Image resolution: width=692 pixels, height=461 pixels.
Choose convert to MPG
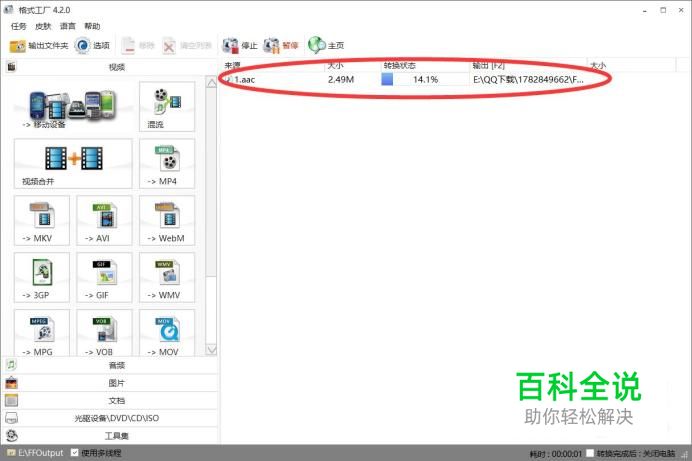42,333
